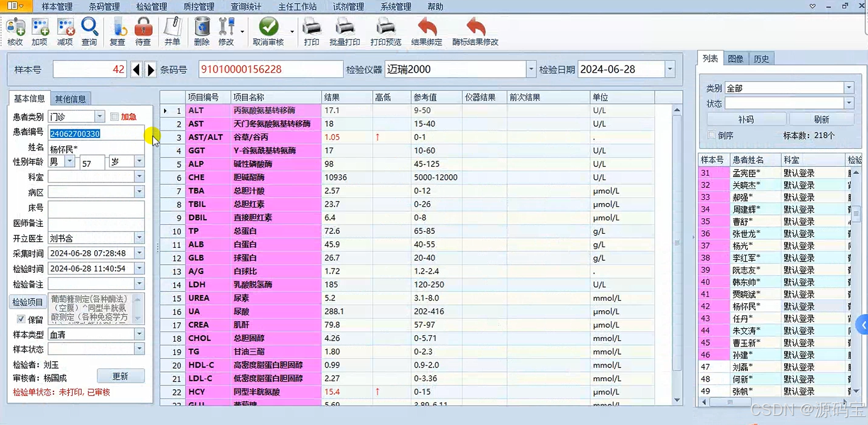Open the 查询 search tool
Screen dimensions: 868x425
[89, 31]
